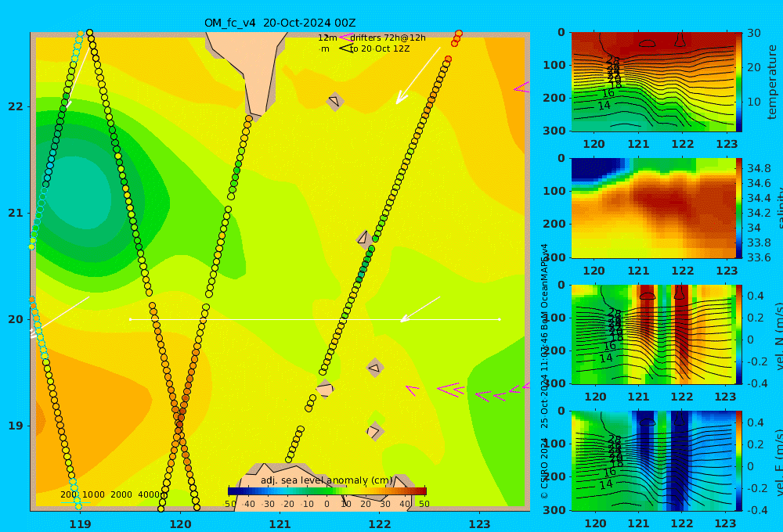Click the west endpoint of the white transect
Viewport: 783px width, 532px height.
(131, 319)
